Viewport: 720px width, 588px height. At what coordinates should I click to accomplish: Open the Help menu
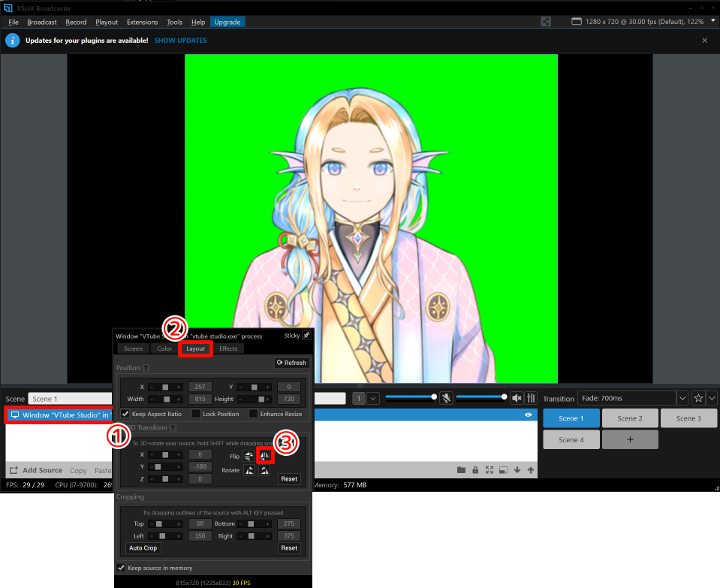(x=198, y=22)
